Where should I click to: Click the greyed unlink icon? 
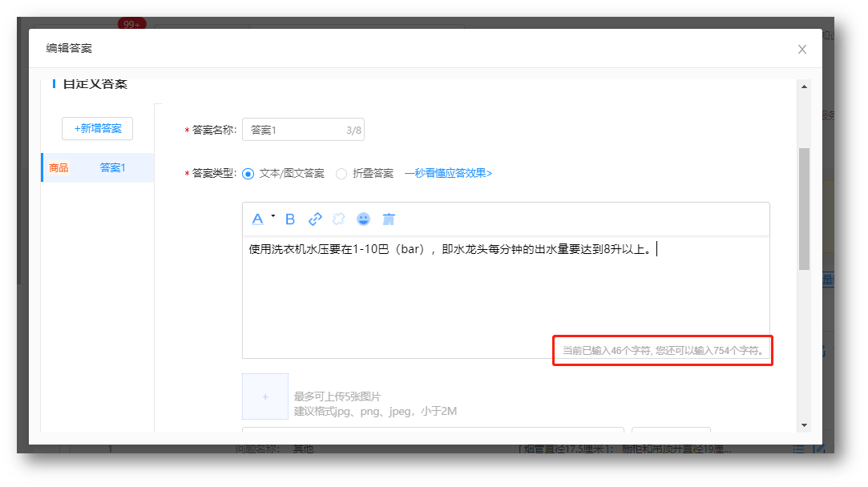338,219
